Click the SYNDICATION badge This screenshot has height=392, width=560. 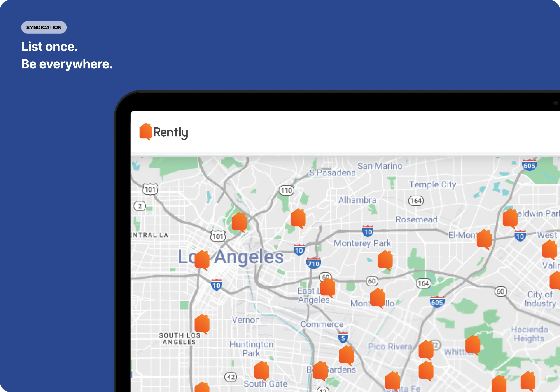tap(44, 28)
